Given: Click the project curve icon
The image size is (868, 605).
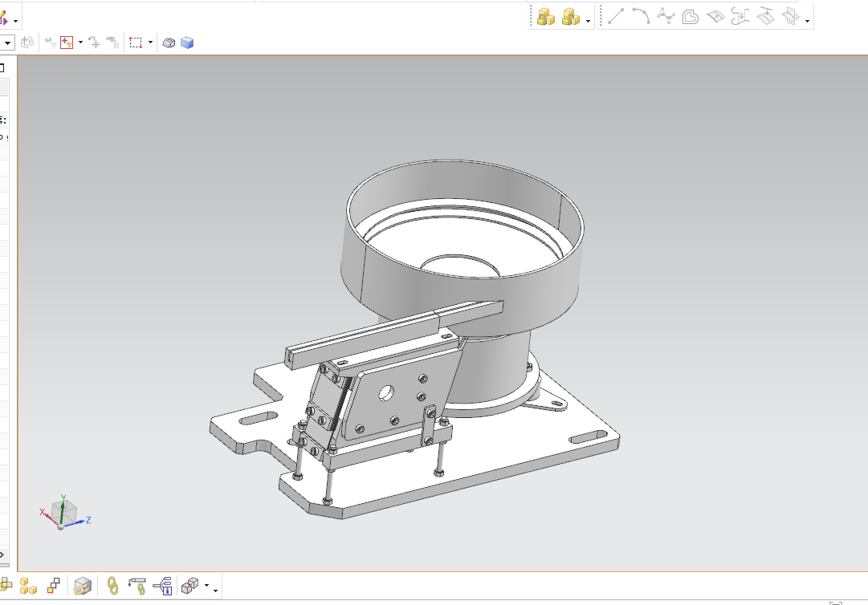Looking at the screenshot, I should pyautogui.click(x=765, y=17).
